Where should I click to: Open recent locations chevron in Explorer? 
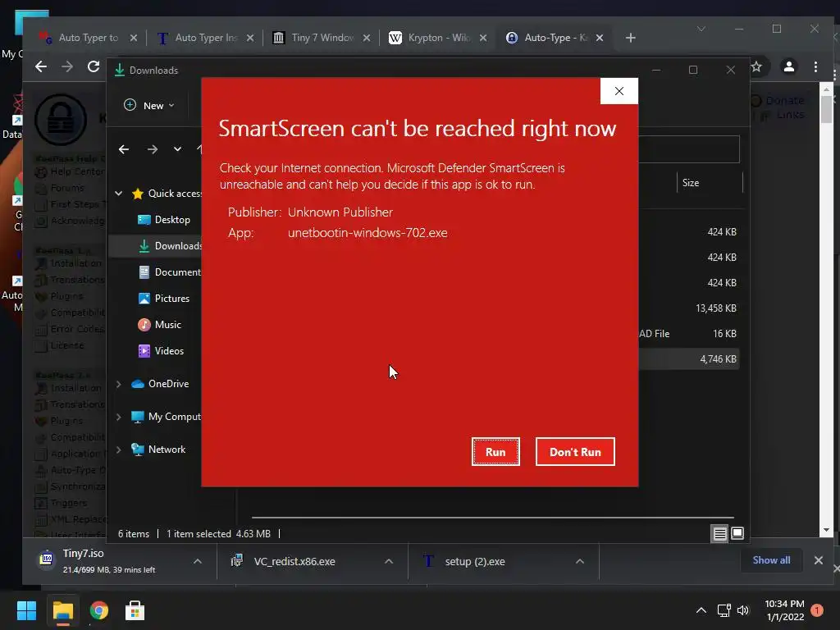point(177,149)
